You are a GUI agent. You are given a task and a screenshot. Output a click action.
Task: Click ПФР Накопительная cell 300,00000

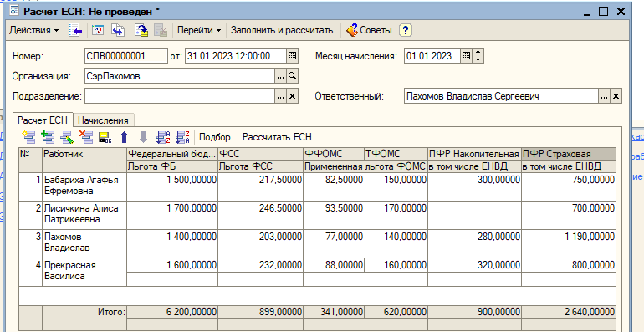tap(475, 180)
